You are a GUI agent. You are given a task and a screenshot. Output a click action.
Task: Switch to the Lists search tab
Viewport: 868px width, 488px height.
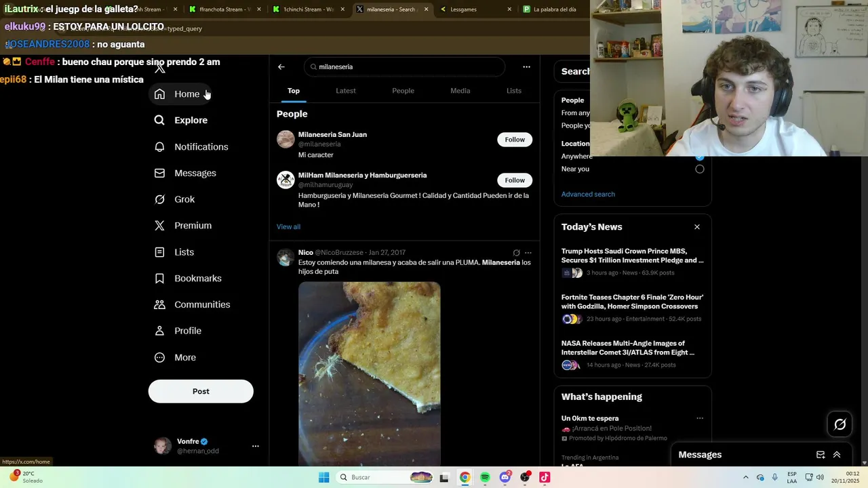point(514,91)
